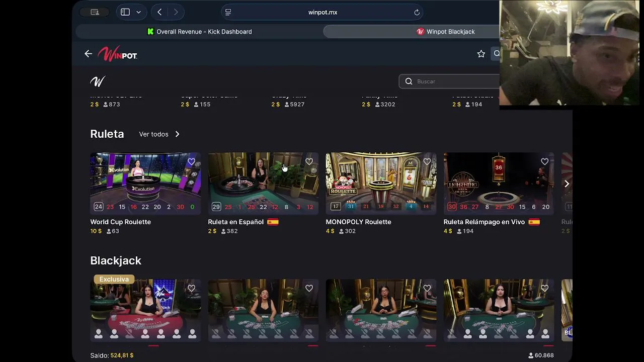Favorite Ruleta en Español with heart
Viewport: 644px width, 362px height.
coord(309,162)
